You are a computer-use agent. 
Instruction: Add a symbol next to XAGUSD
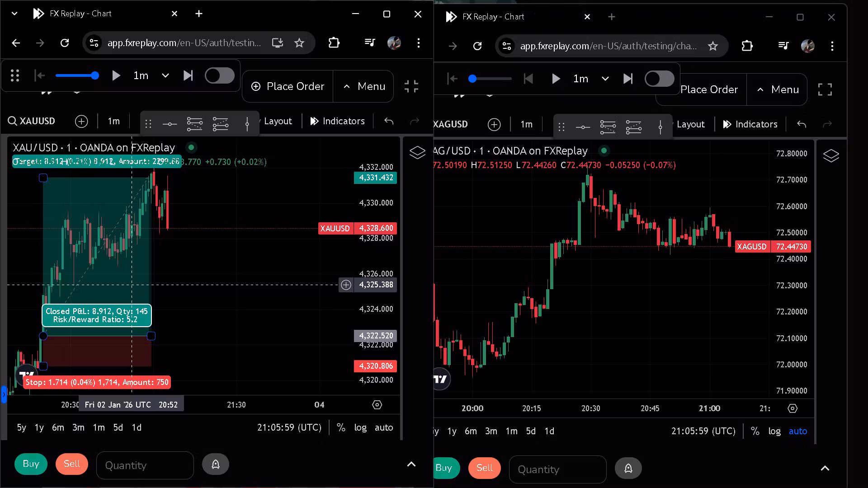pyautogui.click(x=494, y=125)
